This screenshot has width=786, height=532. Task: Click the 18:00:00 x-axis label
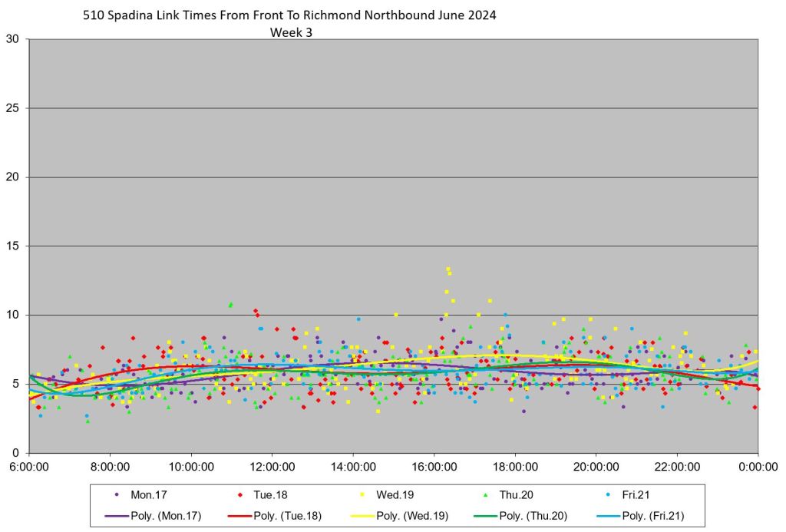tap(515, 465)
